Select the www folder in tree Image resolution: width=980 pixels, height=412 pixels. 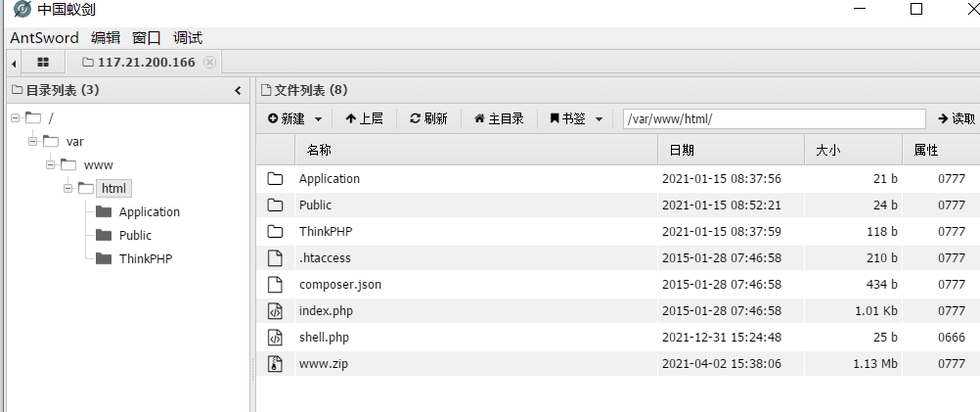(x=98, y=165)
